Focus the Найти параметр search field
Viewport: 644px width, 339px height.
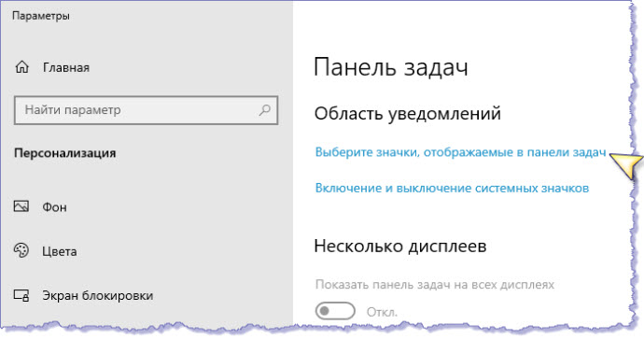[146, 110]
